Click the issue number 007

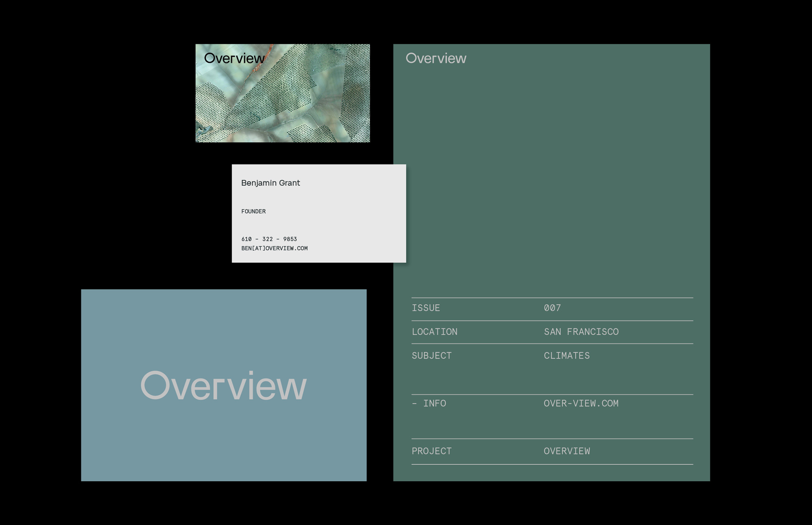(552, 308)
